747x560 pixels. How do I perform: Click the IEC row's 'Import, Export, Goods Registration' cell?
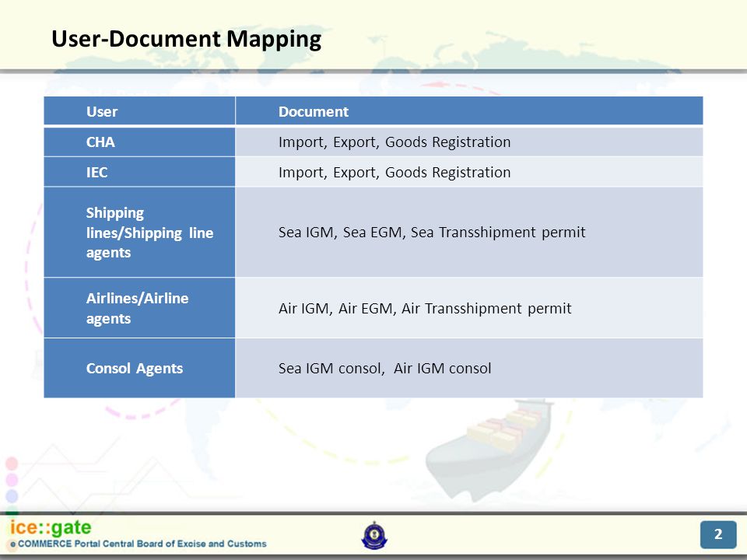(469, 172)
